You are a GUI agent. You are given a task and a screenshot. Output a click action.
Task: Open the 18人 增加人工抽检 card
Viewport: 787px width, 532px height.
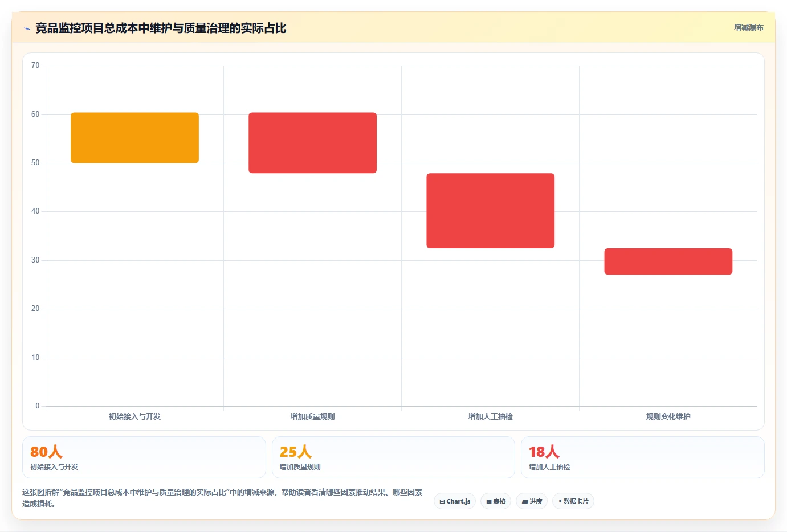click(643, 457)
